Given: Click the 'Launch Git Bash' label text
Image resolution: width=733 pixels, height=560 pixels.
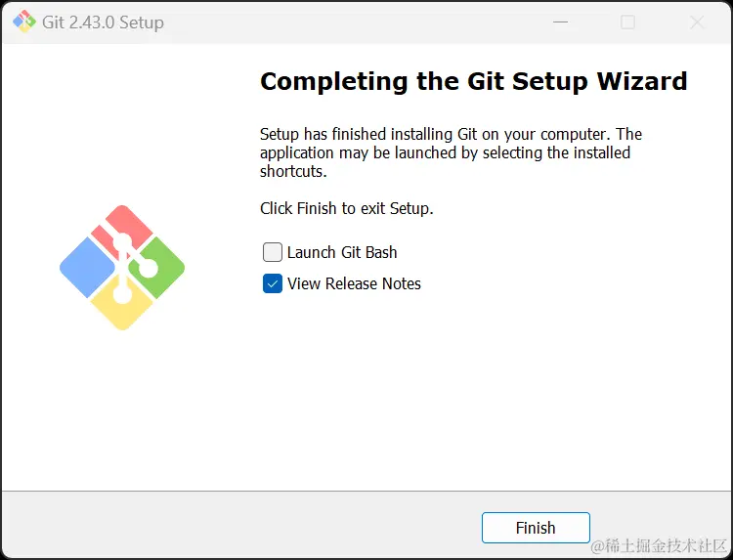Looking at the screenshot, I should click(342, 252).
